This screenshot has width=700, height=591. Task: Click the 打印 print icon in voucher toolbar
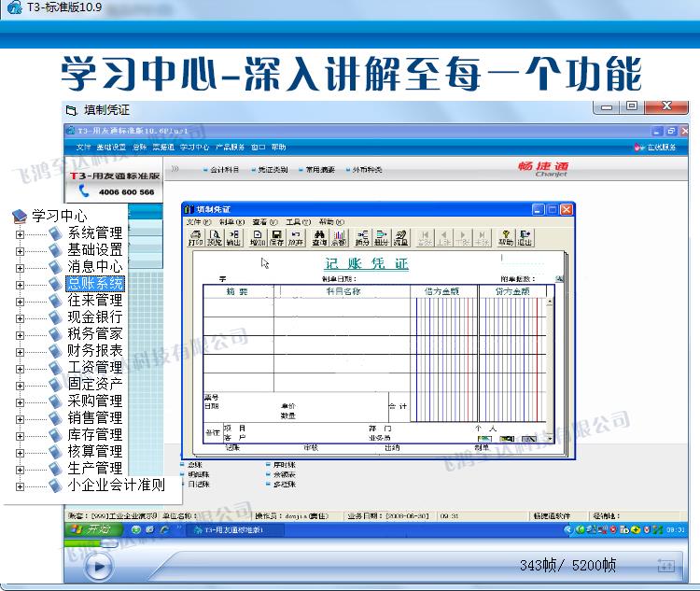[195, 237]
